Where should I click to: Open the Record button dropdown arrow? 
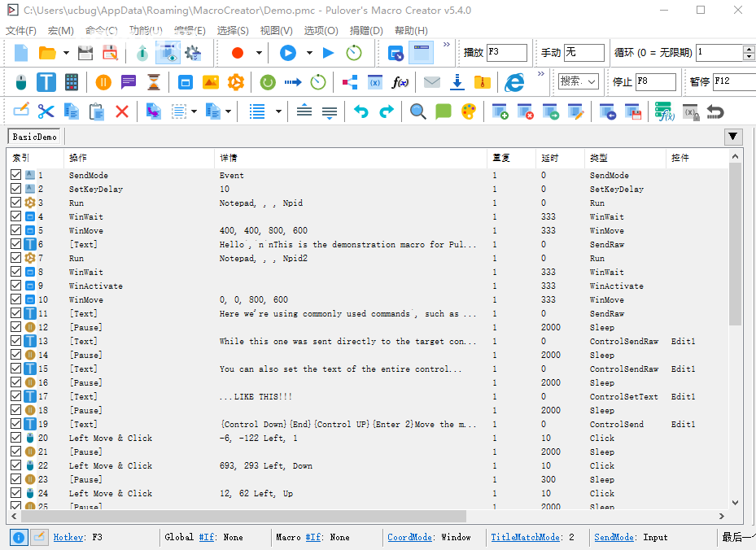point(259,53)
